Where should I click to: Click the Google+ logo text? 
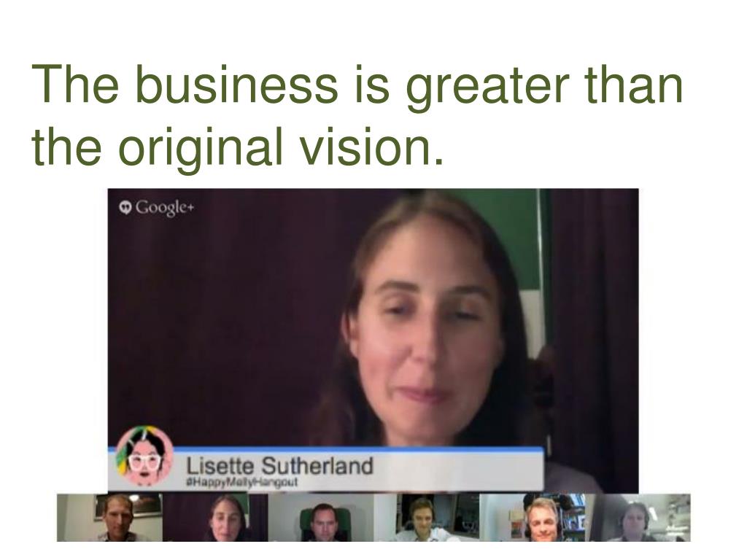(x=166, y=208)
